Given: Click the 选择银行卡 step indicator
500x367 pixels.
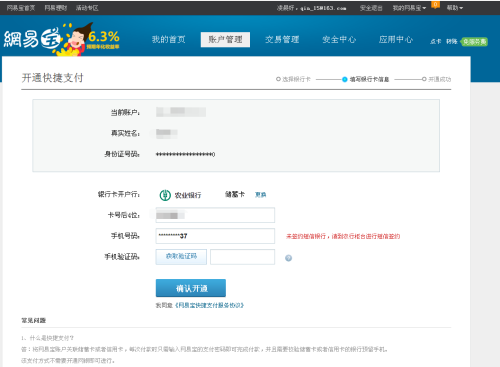Looking at the screenshot, I should tap(293, 79).
